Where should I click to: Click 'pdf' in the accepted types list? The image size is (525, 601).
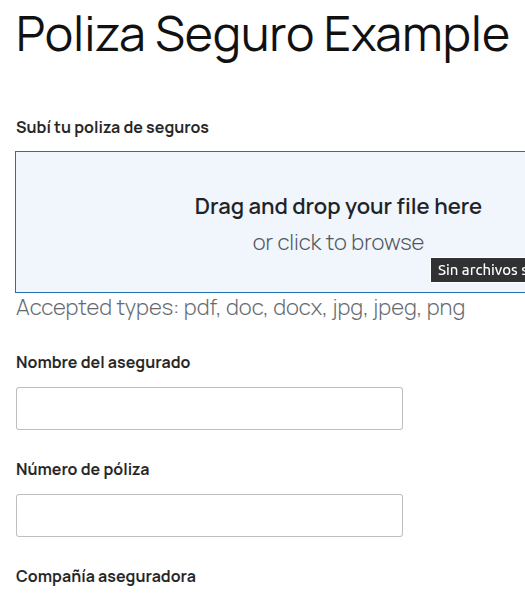202,308
